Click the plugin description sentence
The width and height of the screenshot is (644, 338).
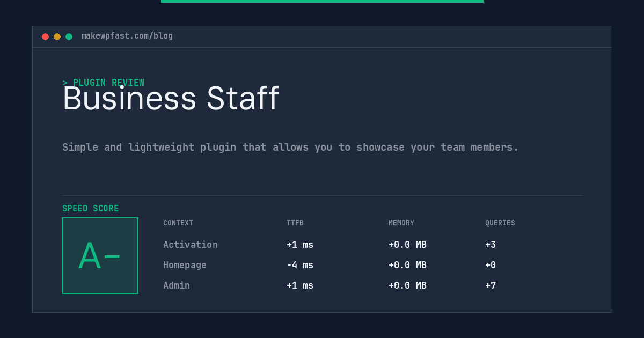click(290, 147)
